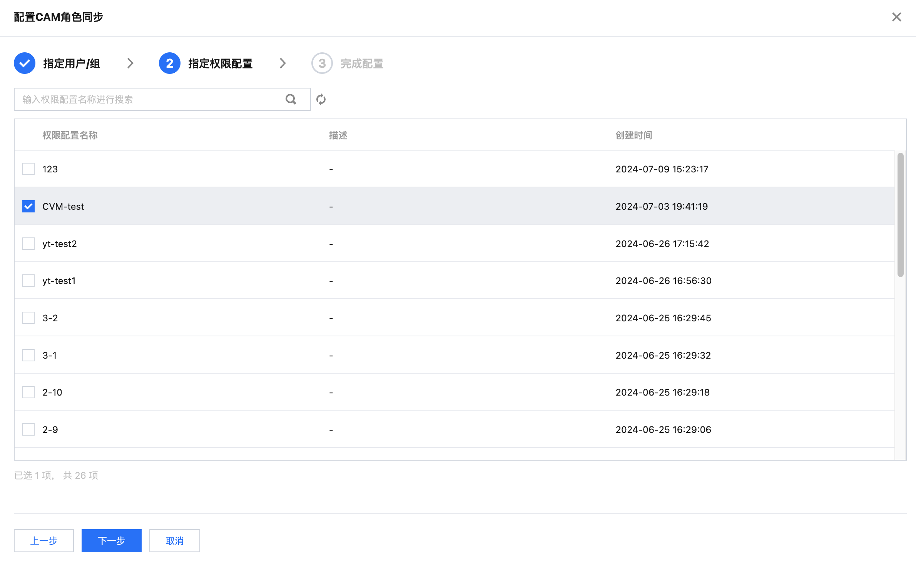Tick the yt-test1 row checkbox
The image size is (916, 588).
(x=28, y=281)
